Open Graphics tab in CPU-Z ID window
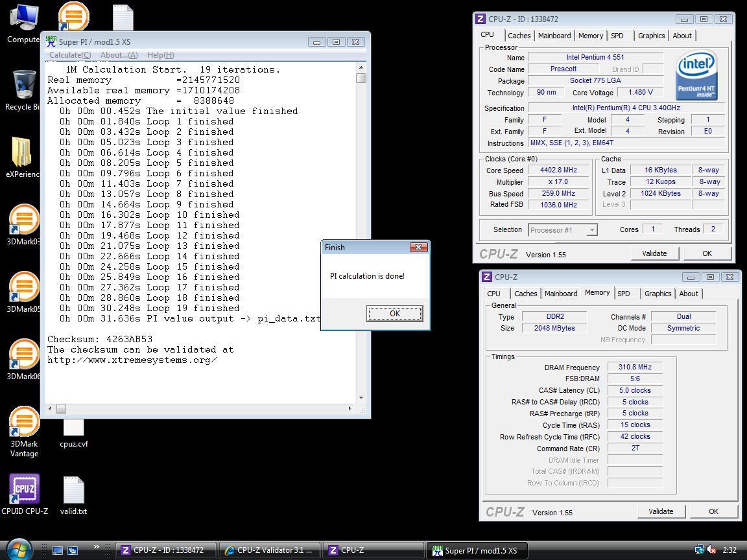This screenshot has width=747, height=560. pos(651,35)
